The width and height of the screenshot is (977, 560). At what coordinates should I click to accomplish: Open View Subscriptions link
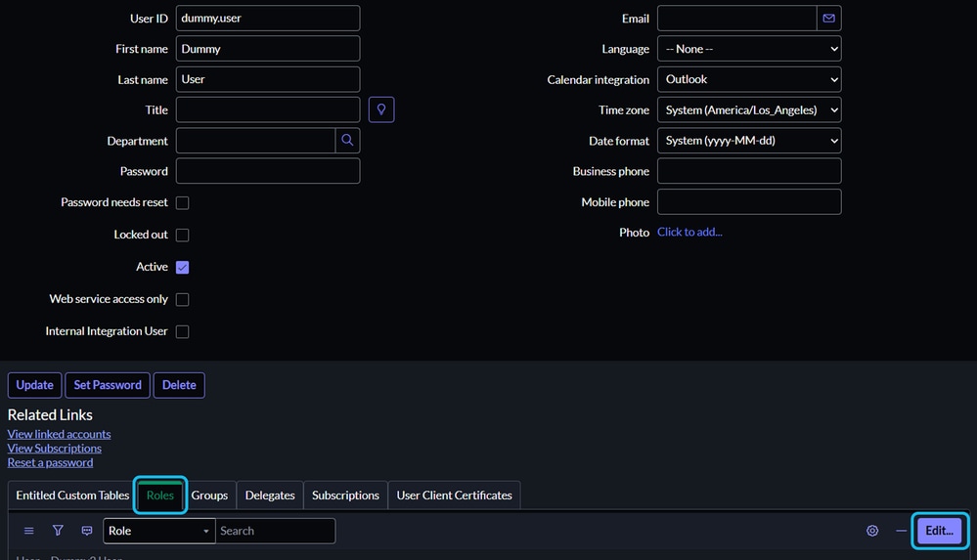tap(54, 449)
